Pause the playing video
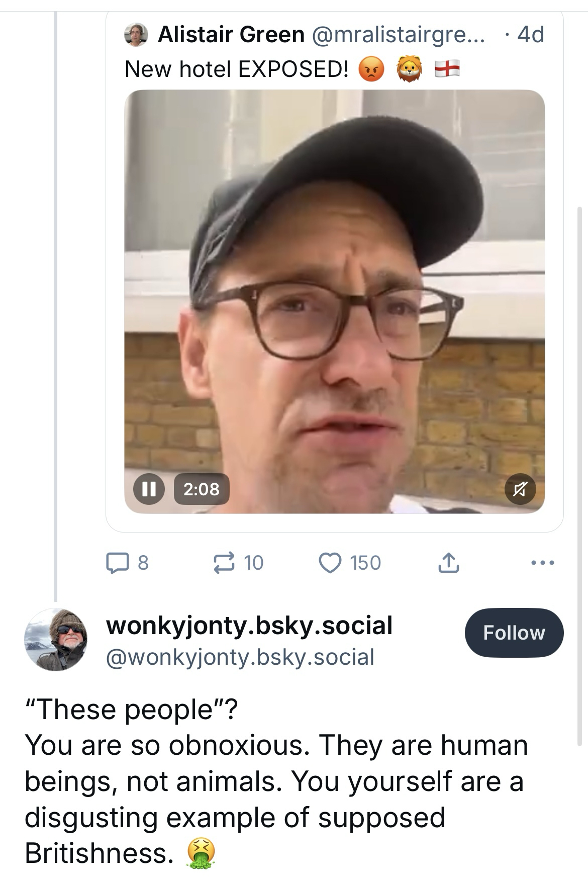The height and width of the screenshot is (884, 588). (x=149, y=489)
